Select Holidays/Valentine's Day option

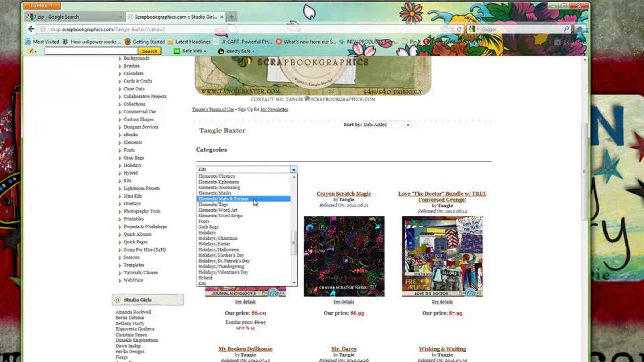pos(223,272)
